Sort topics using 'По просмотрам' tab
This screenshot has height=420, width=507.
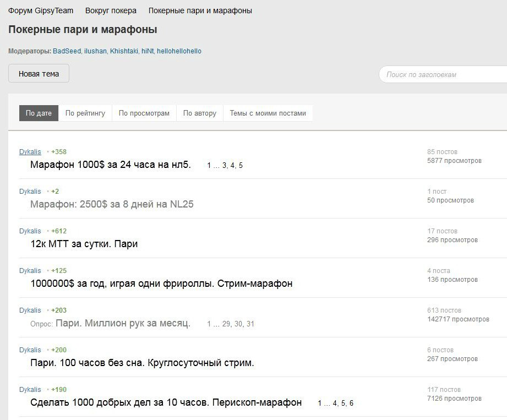(144, 113)
